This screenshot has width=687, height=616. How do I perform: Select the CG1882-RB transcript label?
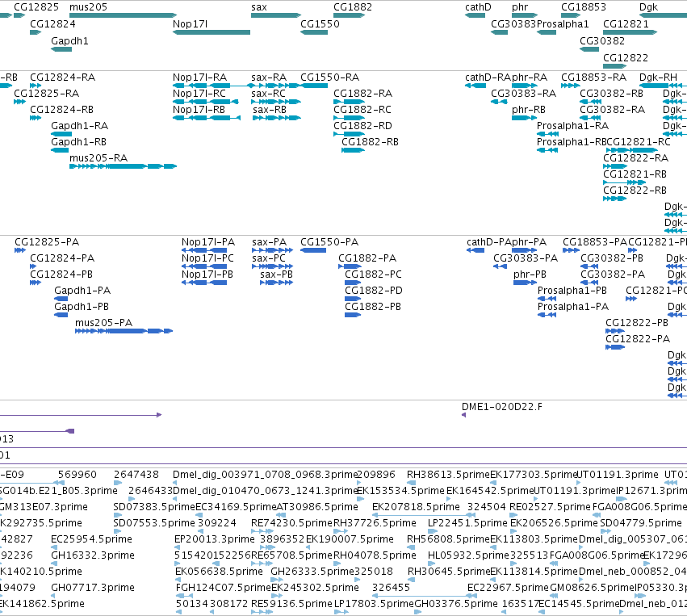point(370,142)
